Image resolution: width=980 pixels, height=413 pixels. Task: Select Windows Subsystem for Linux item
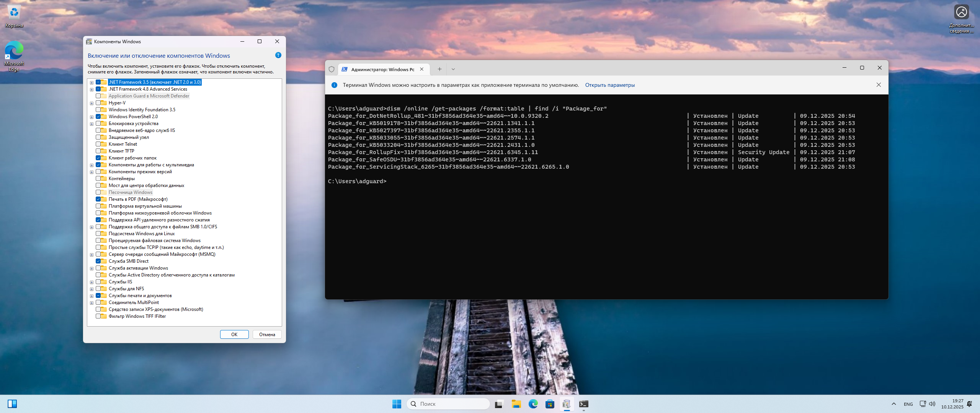142,234
